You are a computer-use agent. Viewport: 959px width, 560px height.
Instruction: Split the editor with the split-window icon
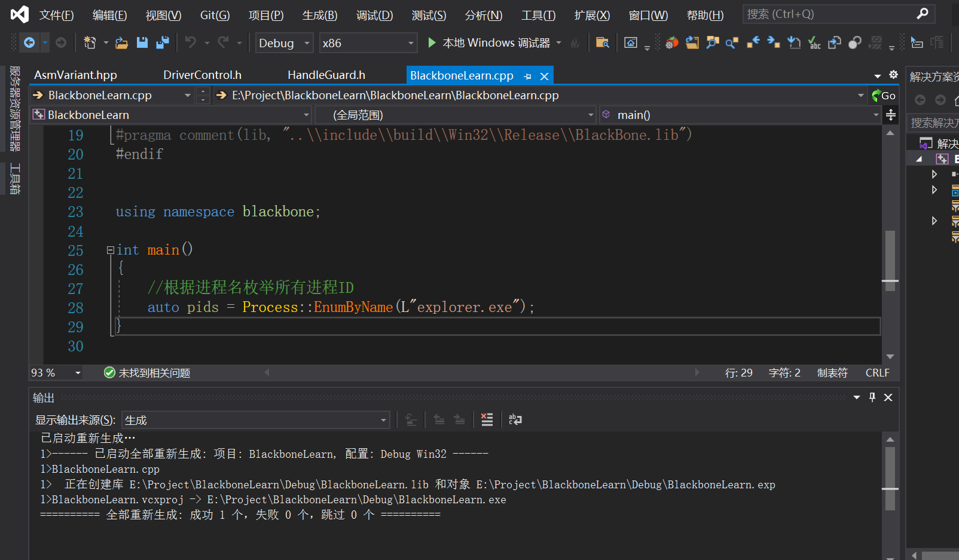tap(891, 115)
